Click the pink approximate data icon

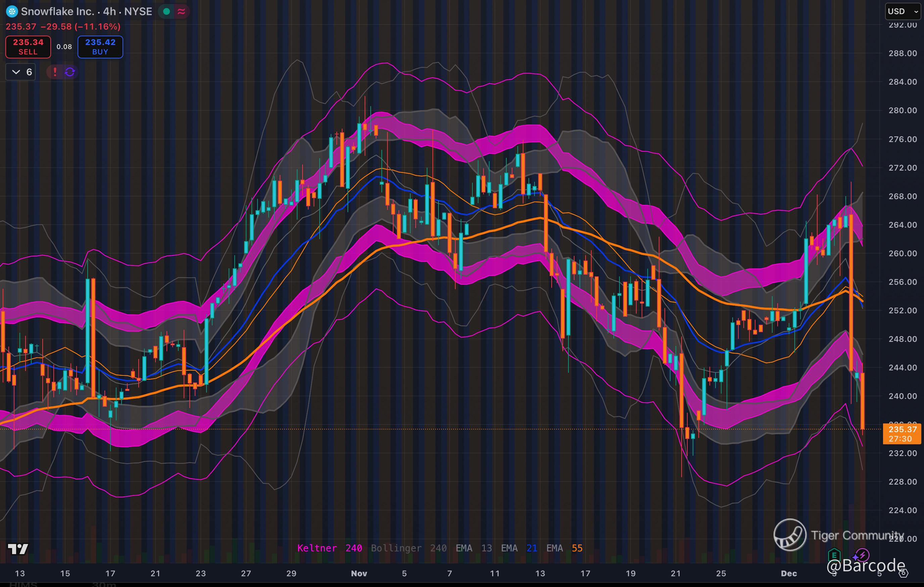coord(182,11)
